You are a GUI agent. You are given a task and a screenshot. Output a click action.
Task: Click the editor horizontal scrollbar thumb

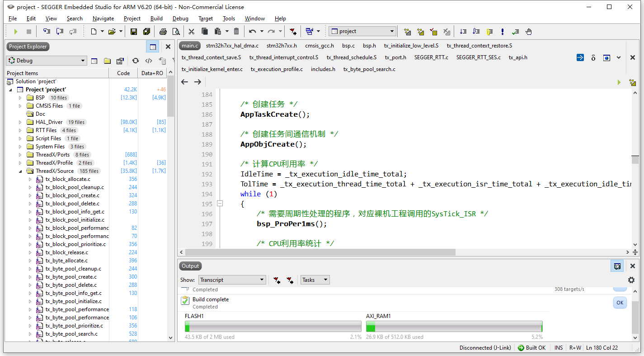pos(320,252)
